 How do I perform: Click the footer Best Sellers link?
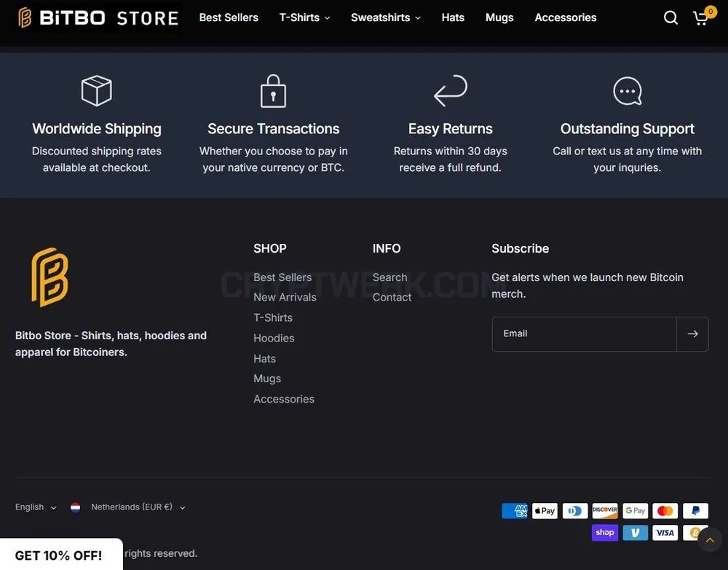coord(282,277)
